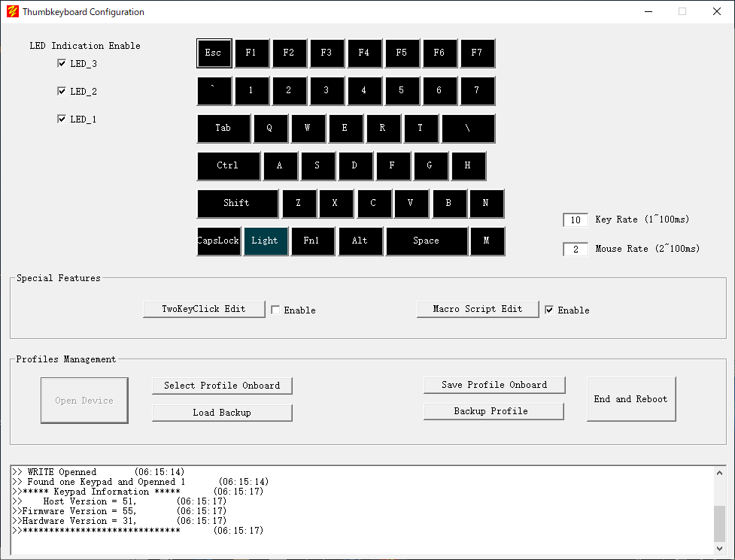Viewport: 735px width, 560px height.
Task: Select the N key button
Action: coord(487,204)
